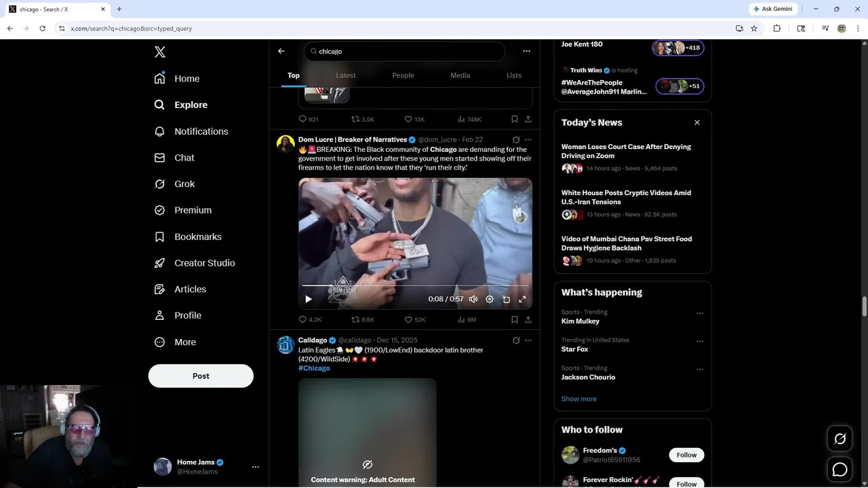The height and width of the screenshot is (488, 868).
Task: Reply to post with 921 replies
Action: 309,119
